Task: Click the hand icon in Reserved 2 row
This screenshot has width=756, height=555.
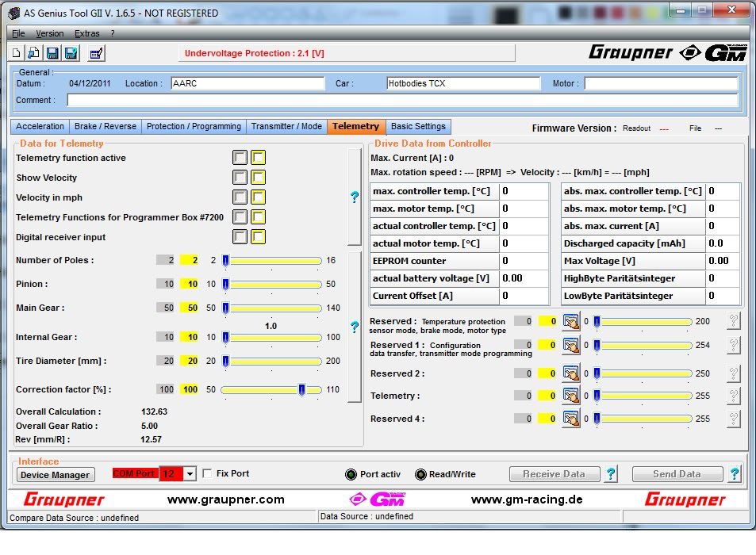Action: point(571,373)
